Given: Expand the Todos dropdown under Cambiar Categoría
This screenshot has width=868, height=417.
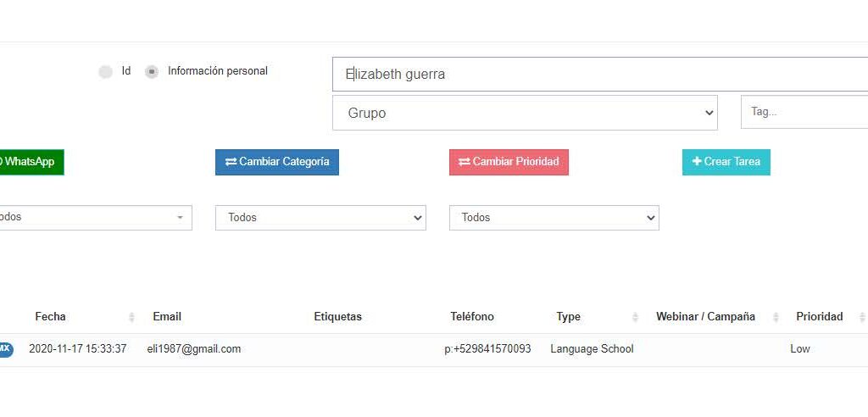Looking at the screenshot, I should [320, 218].
